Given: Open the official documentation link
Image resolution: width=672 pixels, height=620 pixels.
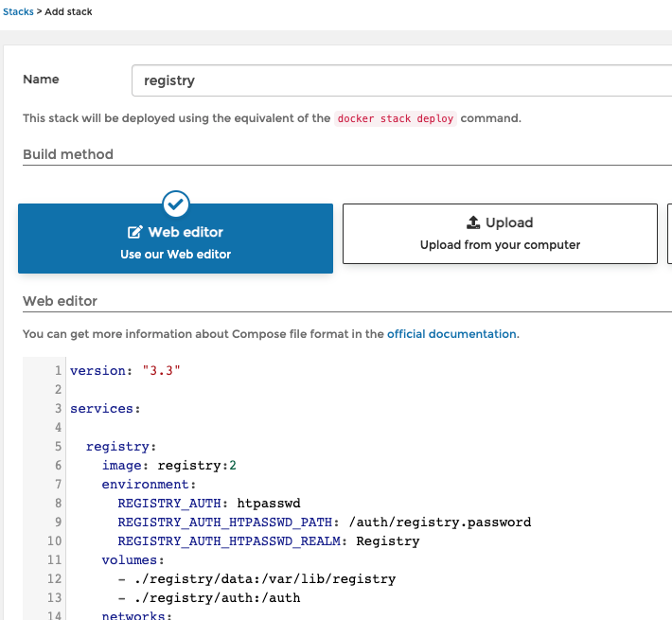Looking at the screenshot, I should 451,334.
